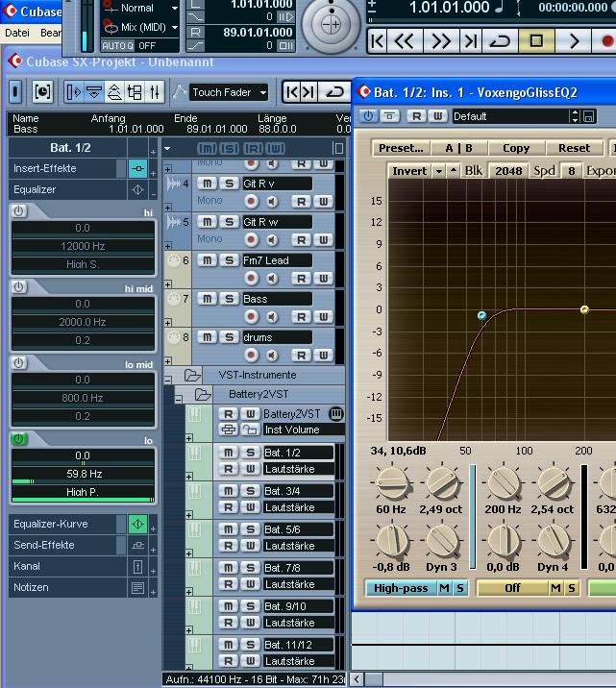Go to project end transport button
Screen dimensions: 616x688
(470, 41)
